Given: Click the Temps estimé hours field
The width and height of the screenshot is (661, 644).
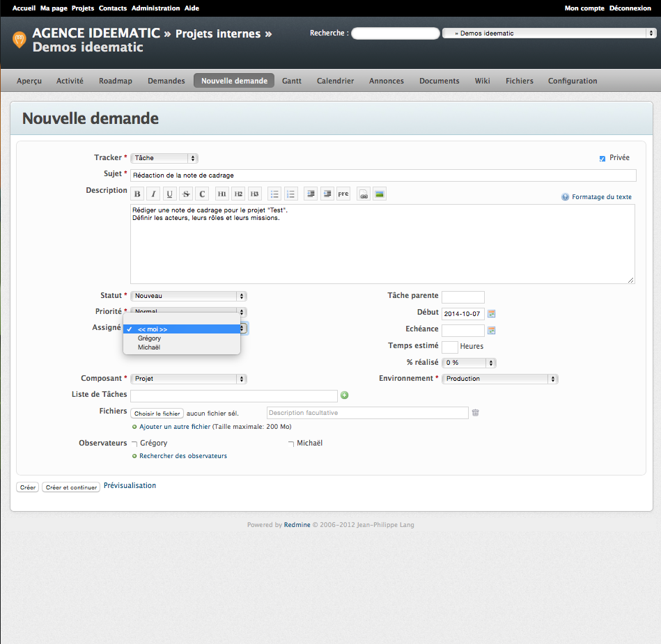Looking at the screenshot, I should click(x=450, y=347).
